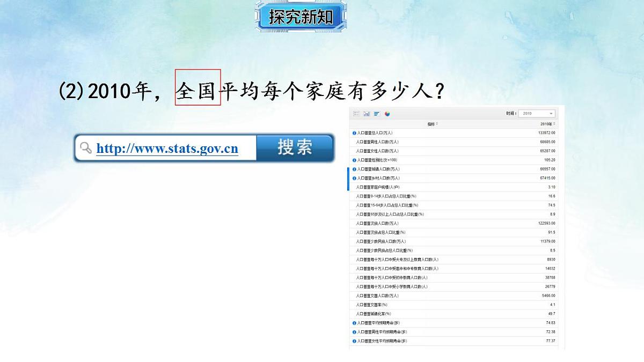This screenshot has width=644, height=362.
Task: Open the pie chart view icon
Action: 387,114
